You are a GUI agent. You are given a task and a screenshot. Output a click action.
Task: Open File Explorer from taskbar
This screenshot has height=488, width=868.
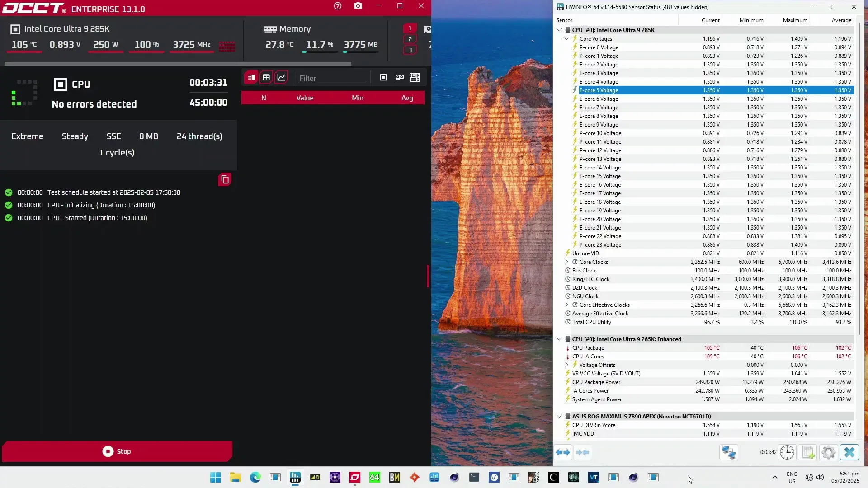(236, 477)
